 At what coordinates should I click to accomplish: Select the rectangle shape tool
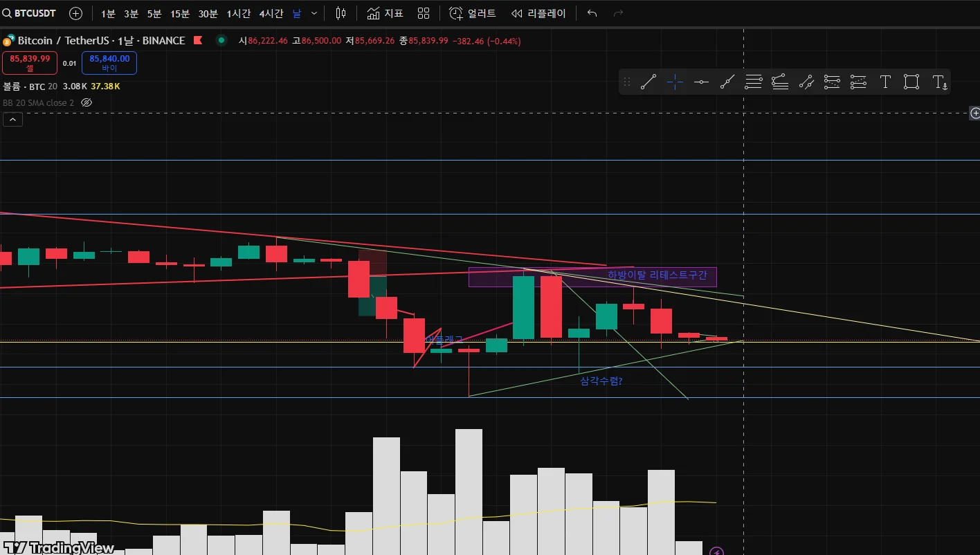pyautogui.click(x=911, y=82)
